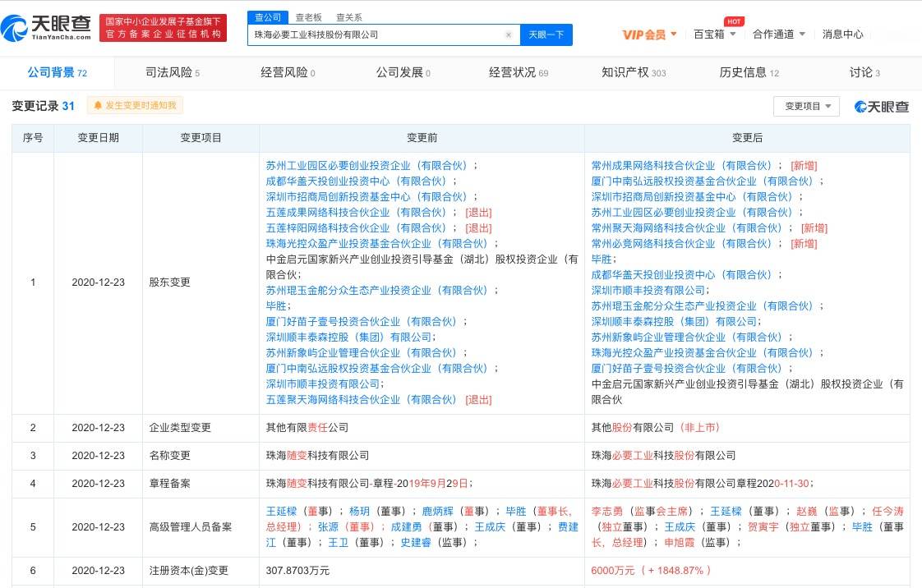Open the 消息中心 link

click(x=842, y=34)
